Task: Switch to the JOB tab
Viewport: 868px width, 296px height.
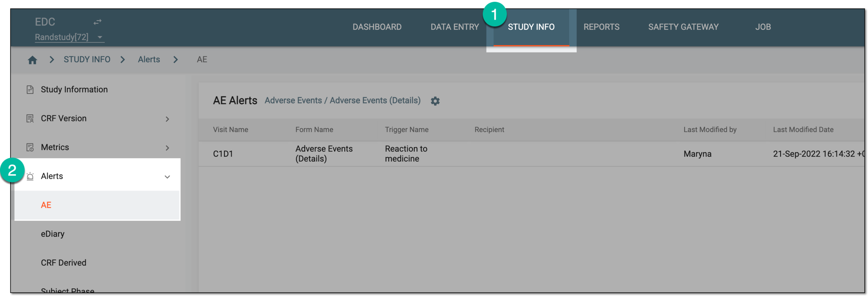Action: click(x=763, y=27)
